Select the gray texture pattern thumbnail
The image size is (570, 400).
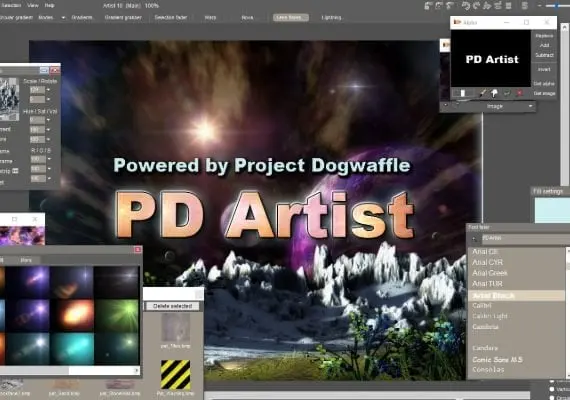point(176,327)
